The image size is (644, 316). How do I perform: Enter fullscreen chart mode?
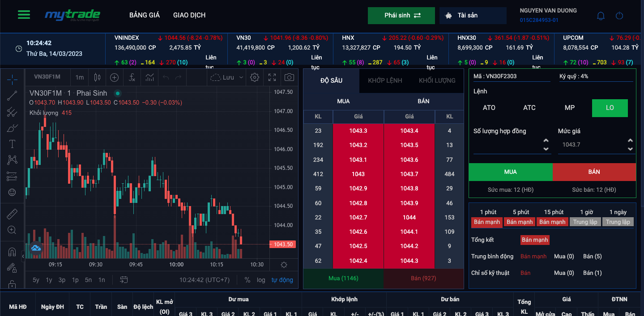(272, 77)
